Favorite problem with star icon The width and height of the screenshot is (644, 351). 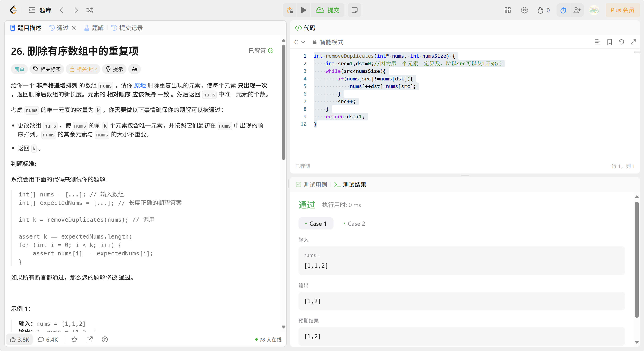click(74, 339)
